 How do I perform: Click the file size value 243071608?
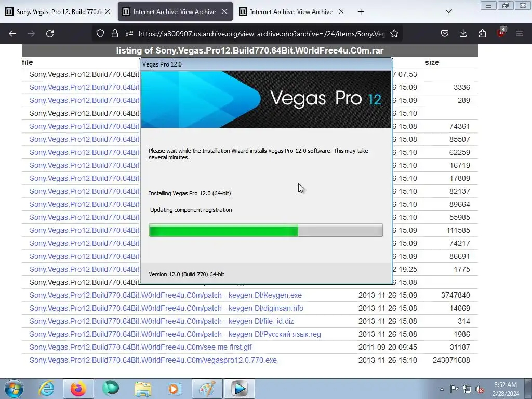[x=451, y=360]
